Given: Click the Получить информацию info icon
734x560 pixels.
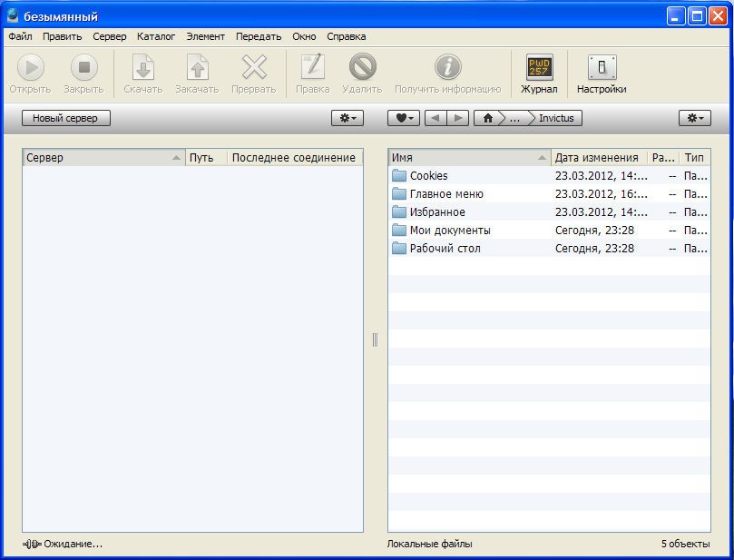Looking at the screenshot, I should coord(447,68).
